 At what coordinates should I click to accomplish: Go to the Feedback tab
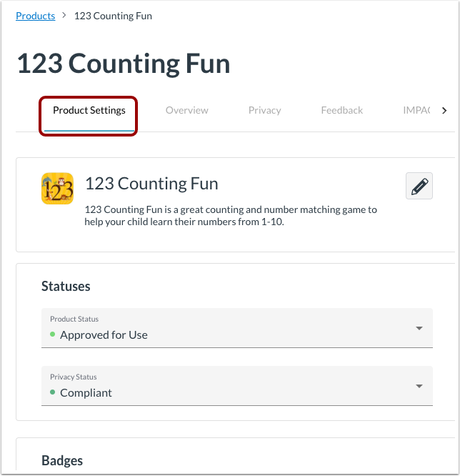(x=342, y=110)
